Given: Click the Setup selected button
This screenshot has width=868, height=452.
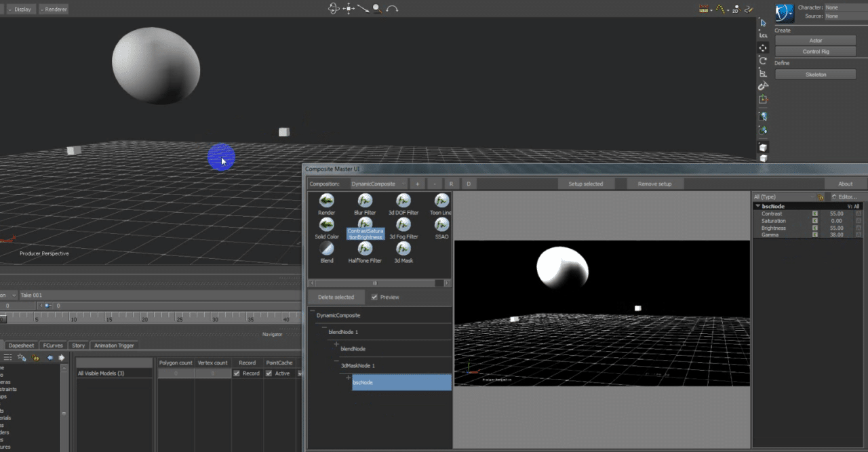Looking at the screenshot, I should pos(585,184).
